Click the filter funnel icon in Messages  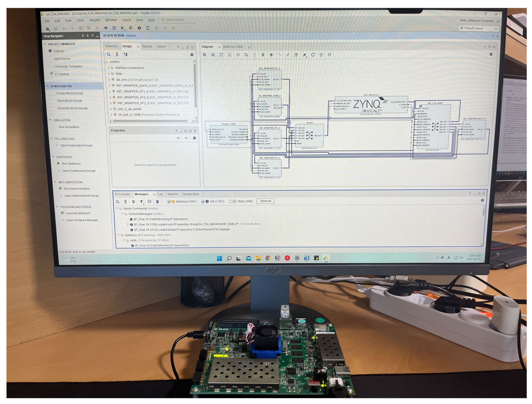click(142, 202)
